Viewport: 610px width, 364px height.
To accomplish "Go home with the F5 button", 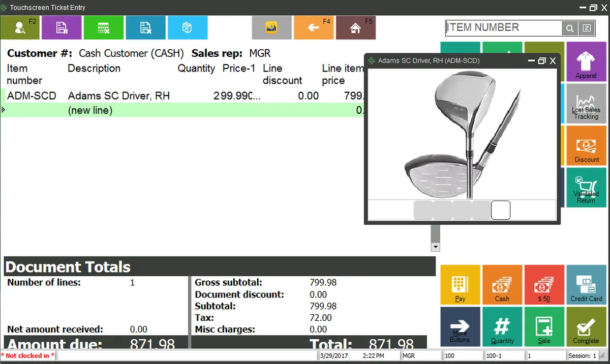I will [x=355, y=28].
